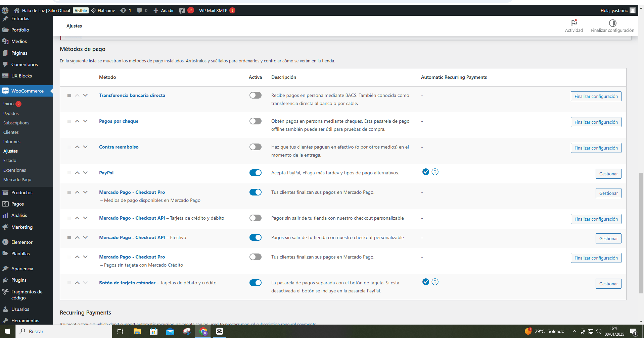Open Microsoft Store from the taskbar
This screenshot has height=338, width=644.
153,331
